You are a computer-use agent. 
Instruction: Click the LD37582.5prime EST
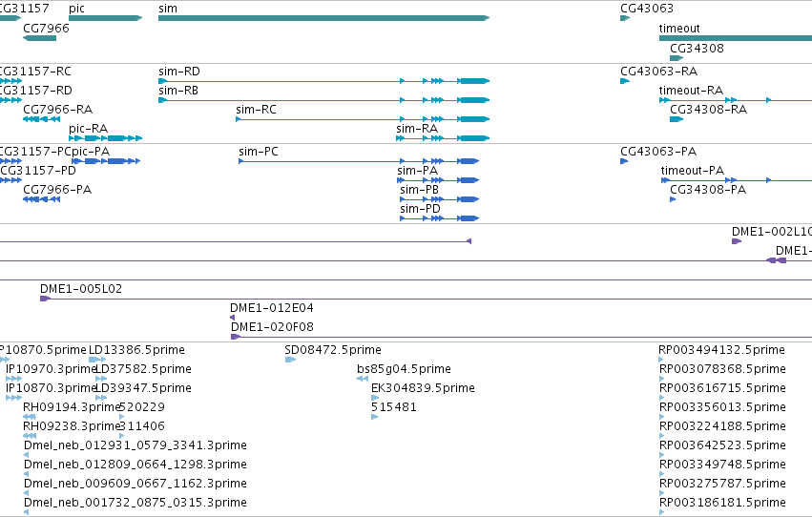[101, 379]
